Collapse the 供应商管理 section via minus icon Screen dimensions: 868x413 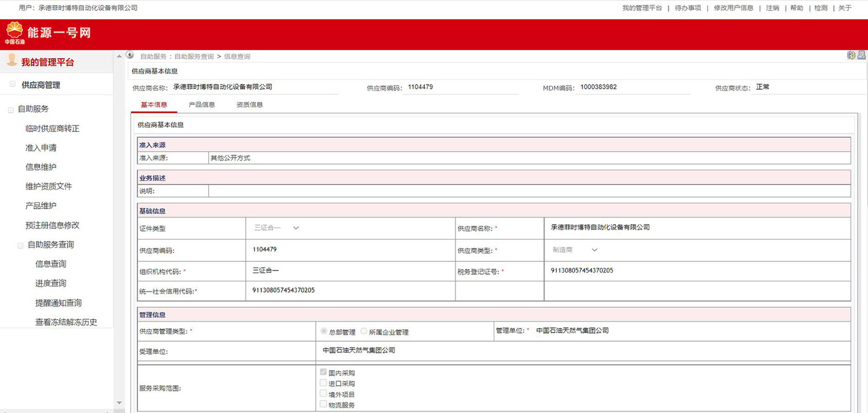pos(12,85)
